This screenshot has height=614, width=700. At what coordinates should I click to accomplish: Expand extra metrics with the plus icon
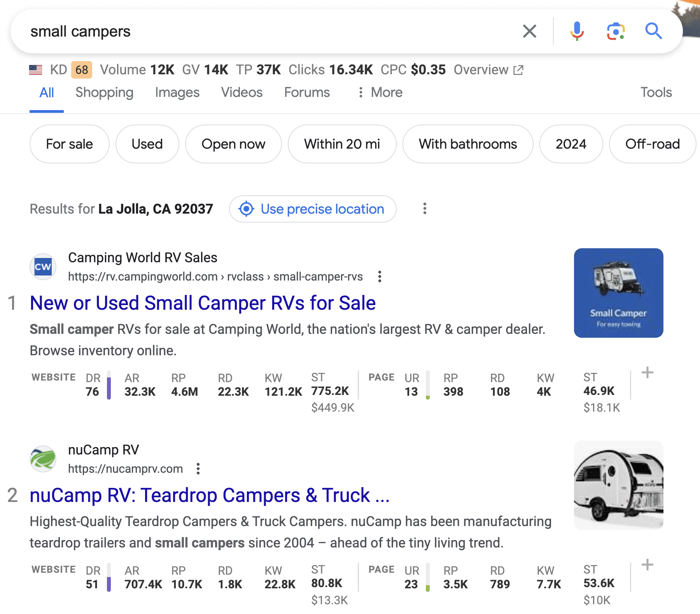[647, 373]
